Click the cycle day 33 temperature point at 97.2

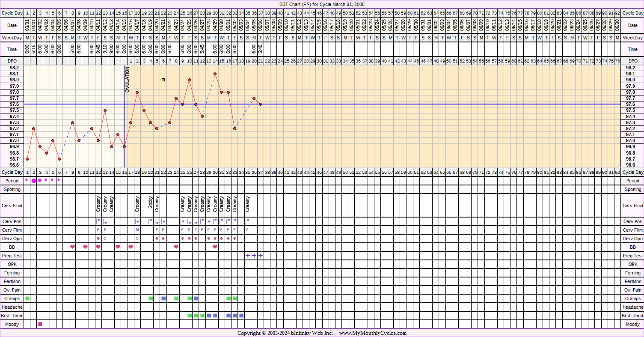(x=234, y=128)
